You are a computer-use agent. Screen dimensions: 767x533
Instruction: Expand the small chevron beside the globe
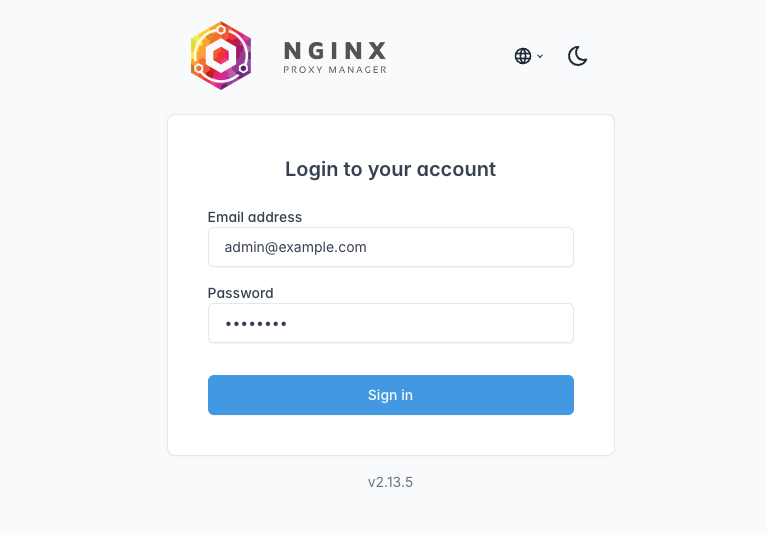click(540, 56)
